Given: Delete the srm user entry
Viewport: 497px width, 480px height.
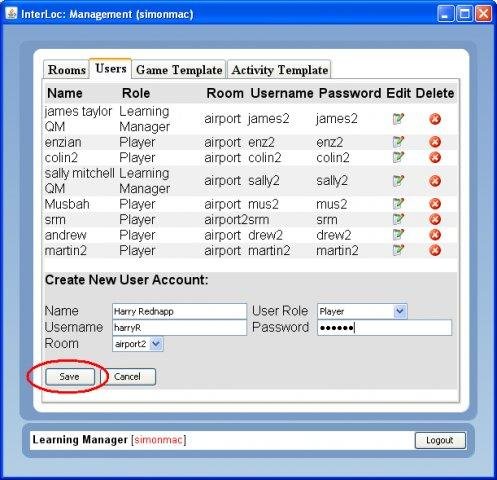Looking at the screenshot, I should tap(435, 219).
